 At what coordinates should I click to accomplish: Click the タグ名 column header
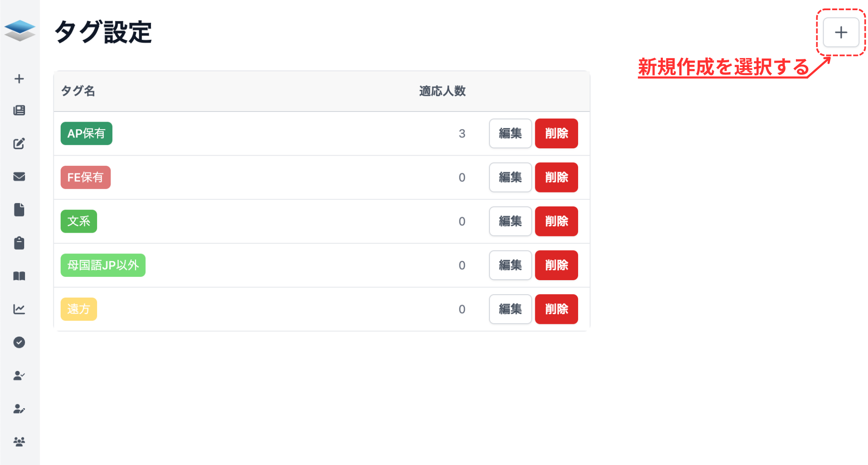78,91
